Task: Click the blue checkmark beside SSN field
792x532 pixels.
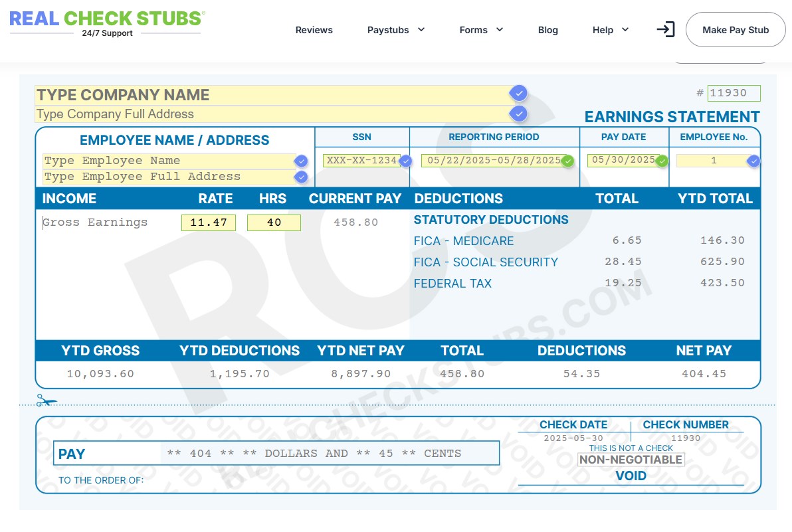Action: (x=406, y=161)
